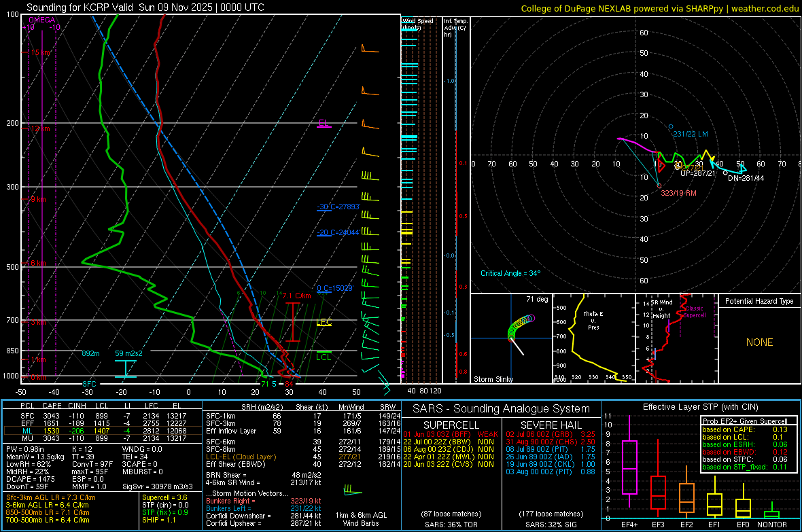The height and width of the screenshot is (532, 802).
Task: Click the 'Critical Angle = 34°' text
Action: (x=510, y=273)
